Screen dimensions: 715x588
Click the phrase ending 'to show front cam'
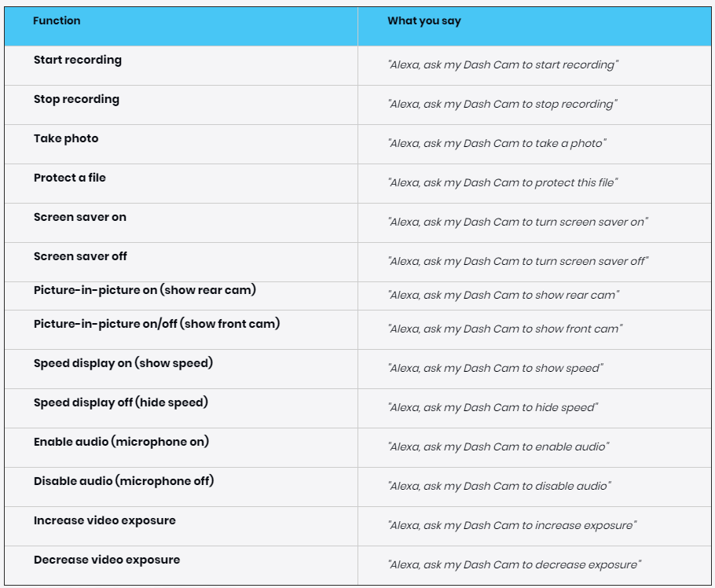tap(505, 329)
